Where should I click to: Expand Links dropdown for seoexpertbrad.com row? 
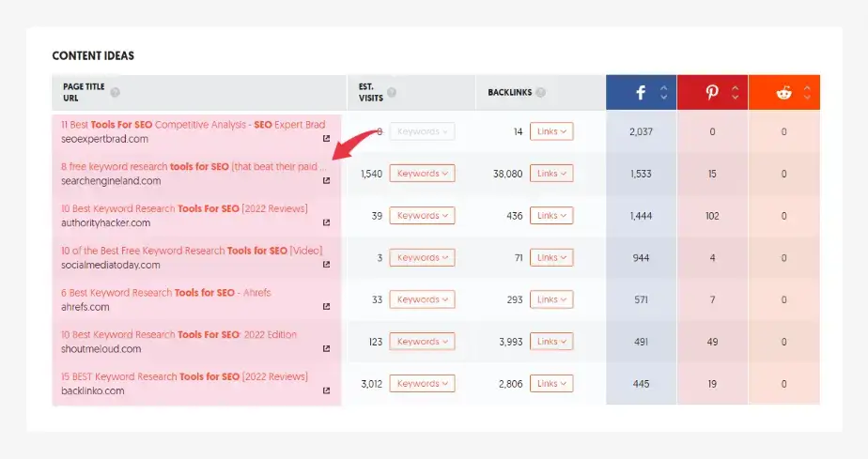click(x=551, y=131)
